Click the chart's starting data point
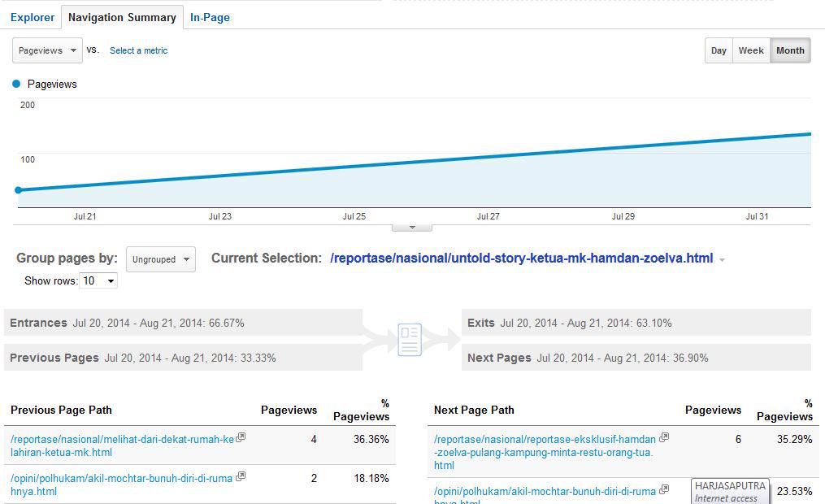The width and height of the screenshot is (825, 504). 19,190
